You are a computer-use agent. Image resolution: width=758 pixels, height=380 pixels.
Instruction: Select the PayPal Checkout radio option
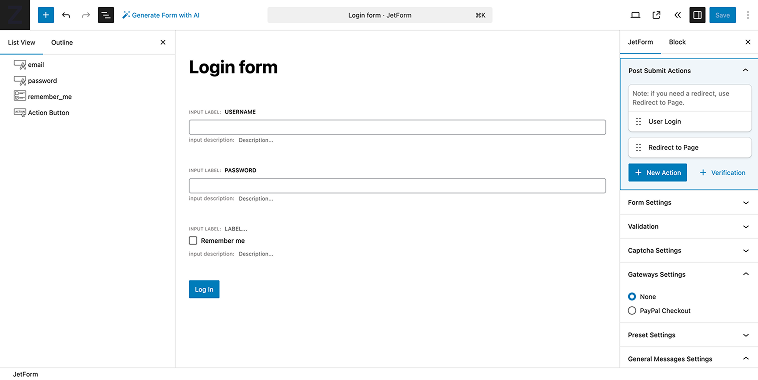point(632,310)
